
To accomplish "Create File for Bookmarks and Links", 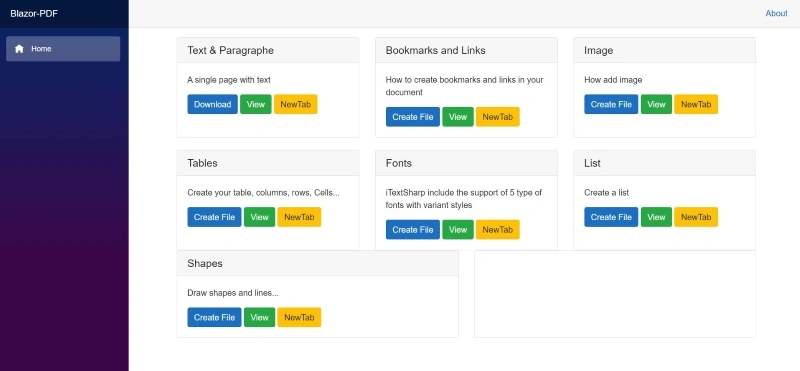I will (x=413, y=117).
